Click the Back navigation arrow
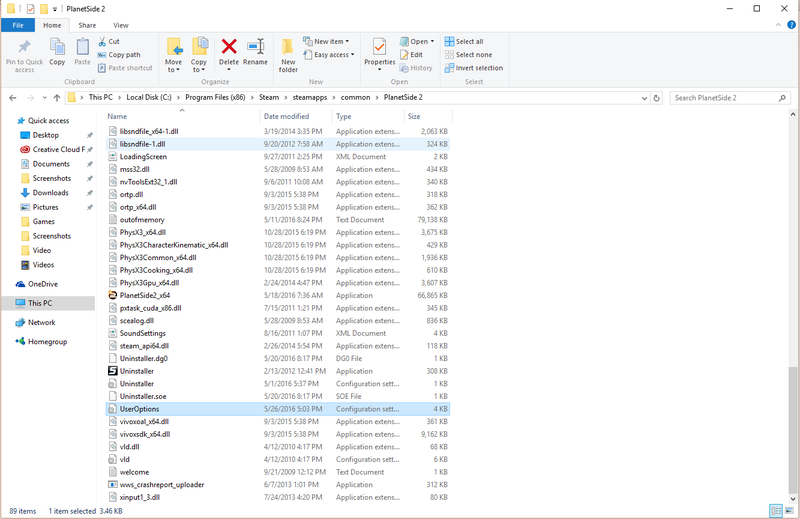 point(13,98)
